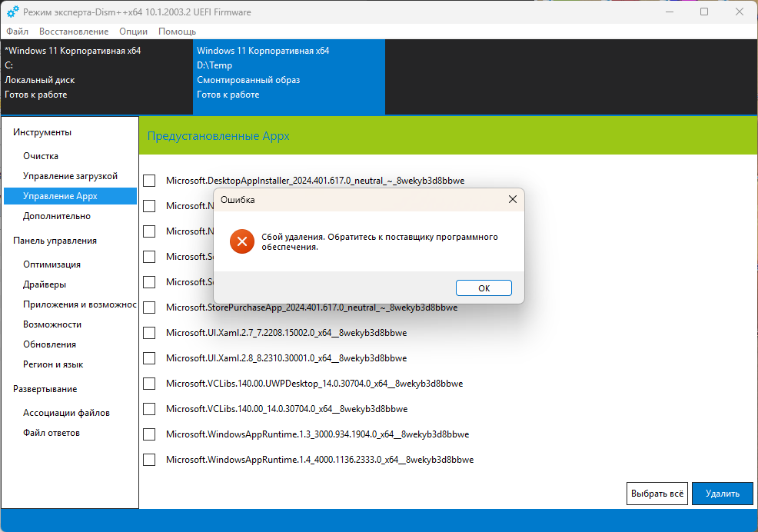Check VCLibs.140.00.UWPDesktop package checkbox
The height and width of the screenshot is (532, 758).
click(149, 384)
